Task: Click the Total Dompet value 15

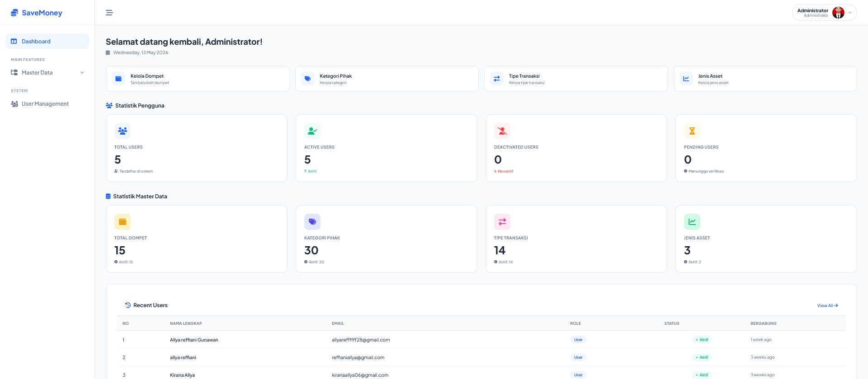Action: pos(120,250)
